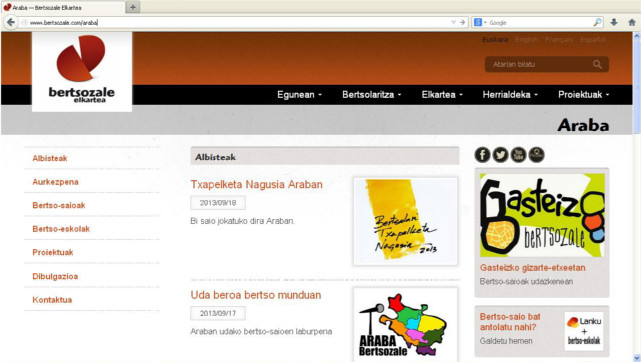Expand the Proiektuak navigation dropdown
The image size is (641, 362).
(x=583, y=94)
